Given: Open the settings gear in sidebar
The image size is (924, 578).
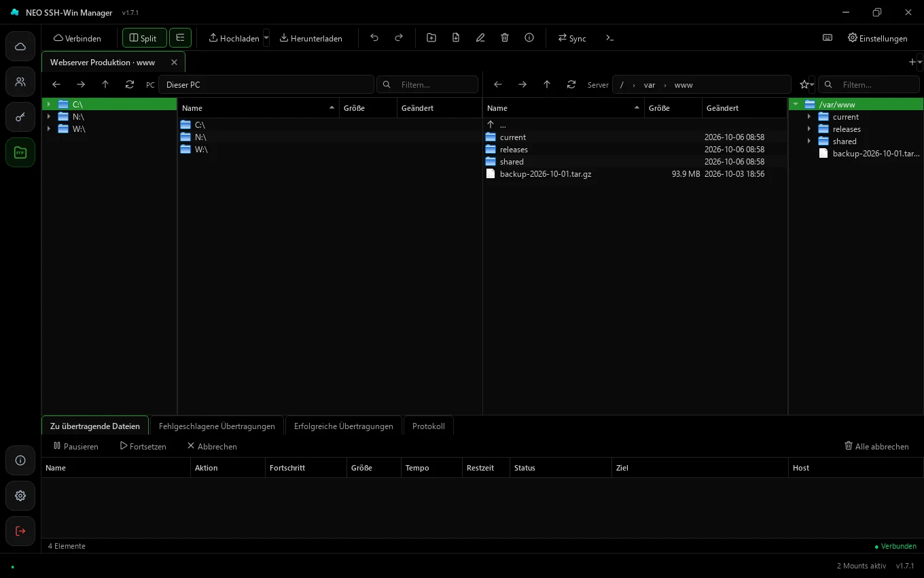Looking at the screenshot, I should pos(20,496).
